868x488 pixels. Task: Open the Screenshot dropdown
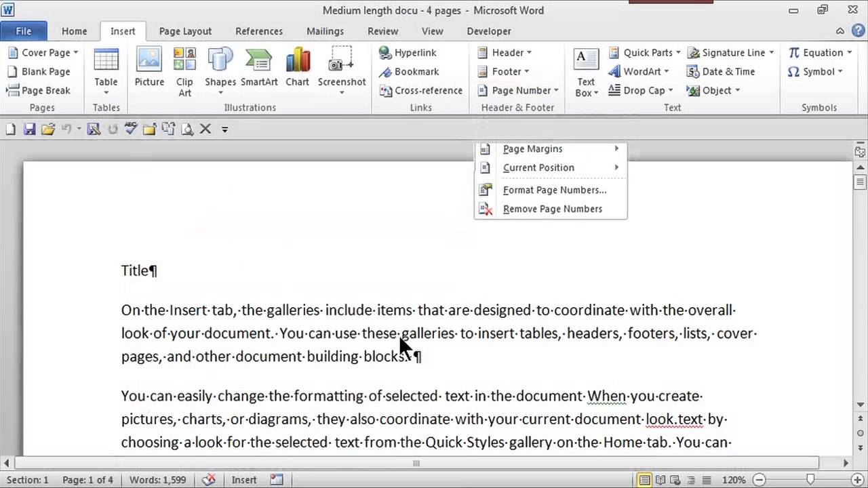tap(342, 72)
